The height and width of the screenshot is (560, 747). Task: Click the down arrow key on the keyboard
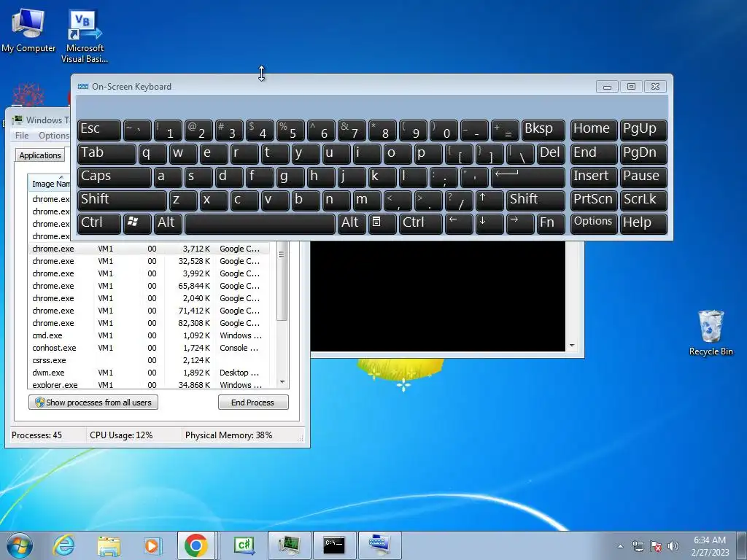click(x=489, y=223)
